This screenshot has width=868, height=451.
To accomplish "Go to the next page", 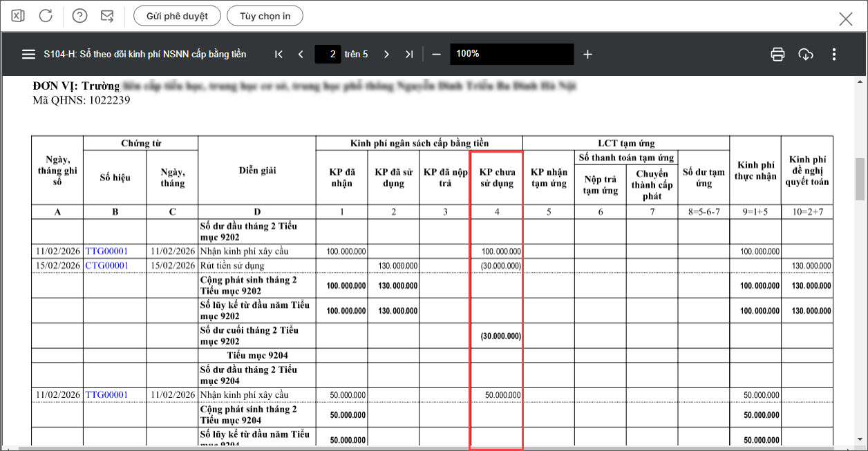I will coord(386,54).
